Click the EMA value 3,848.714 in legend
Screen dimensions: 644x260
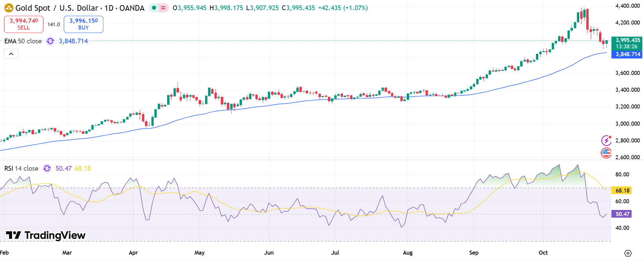73,41
